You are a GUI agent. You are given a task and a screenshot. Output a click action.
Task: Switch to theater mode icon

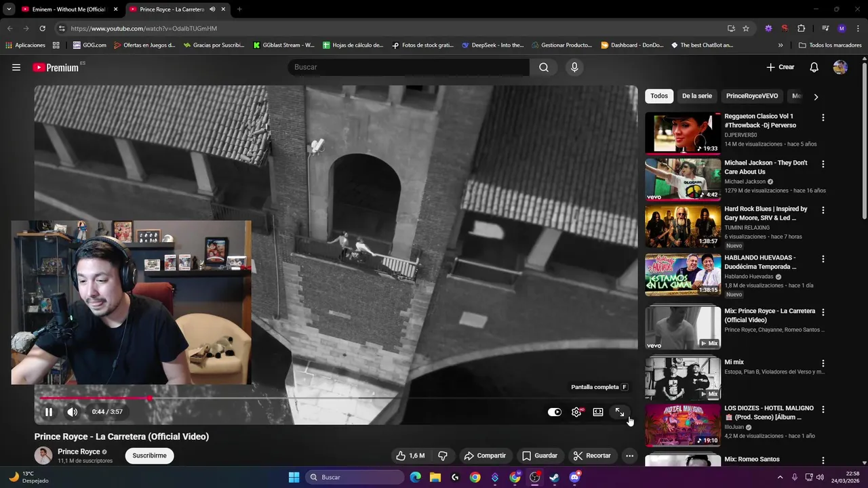pos(598,411)
